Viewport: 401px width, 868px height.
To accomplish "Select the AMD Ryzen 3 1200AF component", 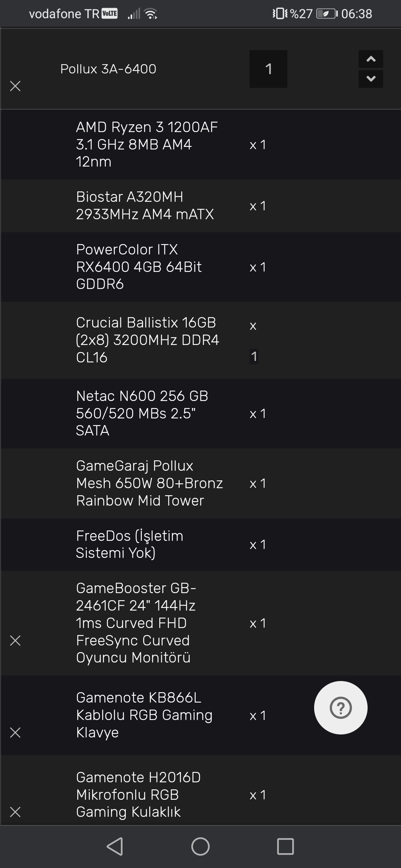I will coord(147,144).
